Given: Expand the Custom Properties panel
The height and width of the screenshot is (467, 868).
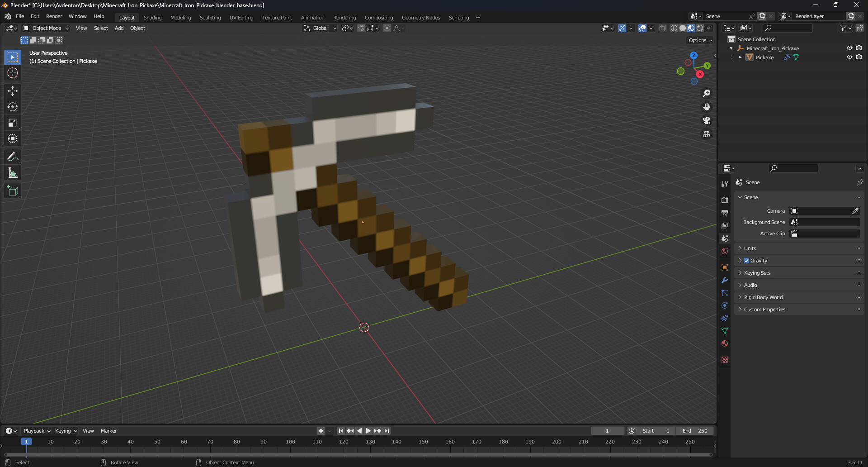Looking at the screenshot, I should (x=799, y=310).
